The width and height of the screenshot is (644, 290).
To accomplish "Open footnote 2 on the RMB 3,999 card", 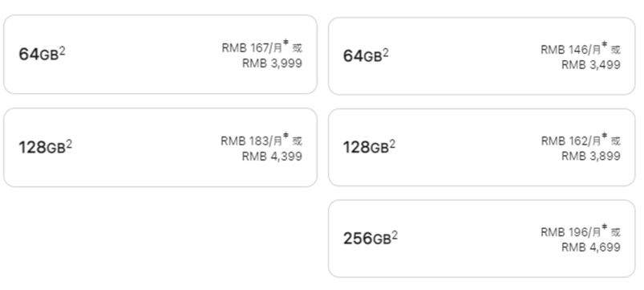I will 62,51.
